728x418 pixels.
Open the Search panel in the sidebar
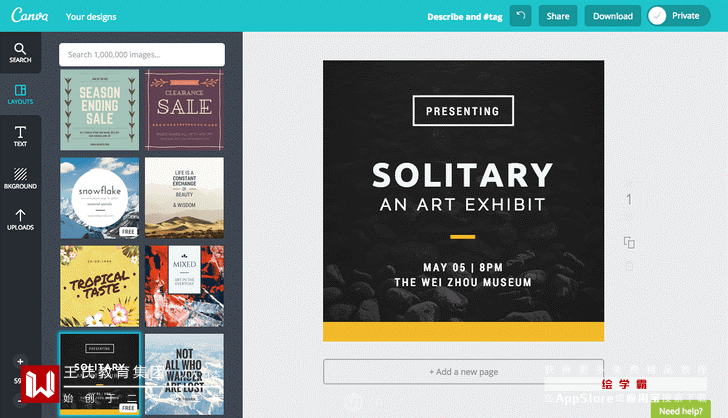20,53
